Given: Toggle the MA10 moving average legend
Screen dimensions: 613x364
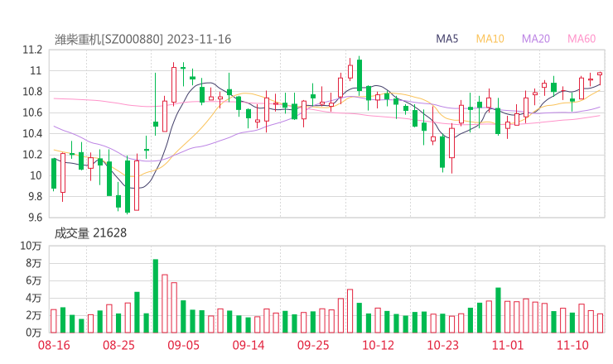Looking at the screenshot, I should click(x=490, y=39).
